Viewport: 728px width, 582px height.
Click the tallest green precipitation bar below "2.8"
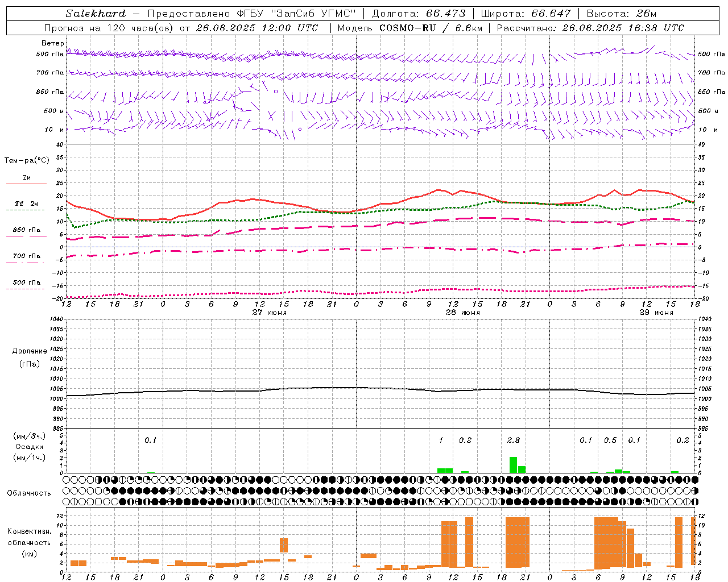(513, 464)
